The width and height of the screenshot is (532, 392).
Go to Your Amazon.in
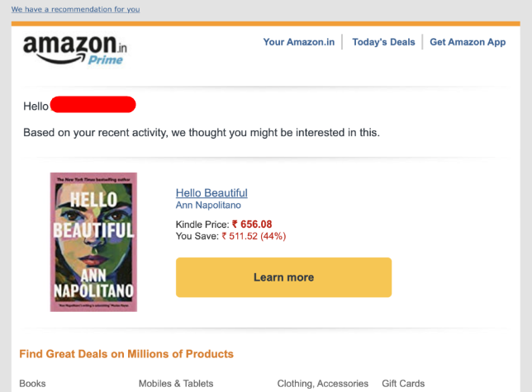pyautogui.click(x=298, y=42)
